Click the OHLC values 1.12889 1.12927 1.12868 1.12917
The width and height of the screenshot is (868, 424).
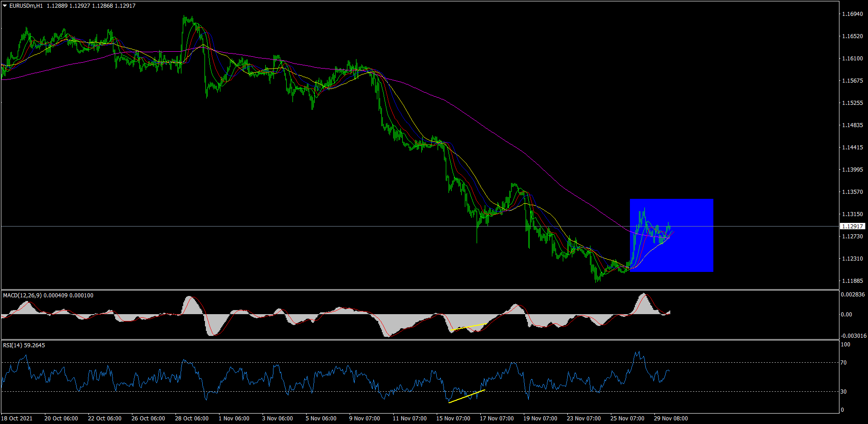[91, 6]
